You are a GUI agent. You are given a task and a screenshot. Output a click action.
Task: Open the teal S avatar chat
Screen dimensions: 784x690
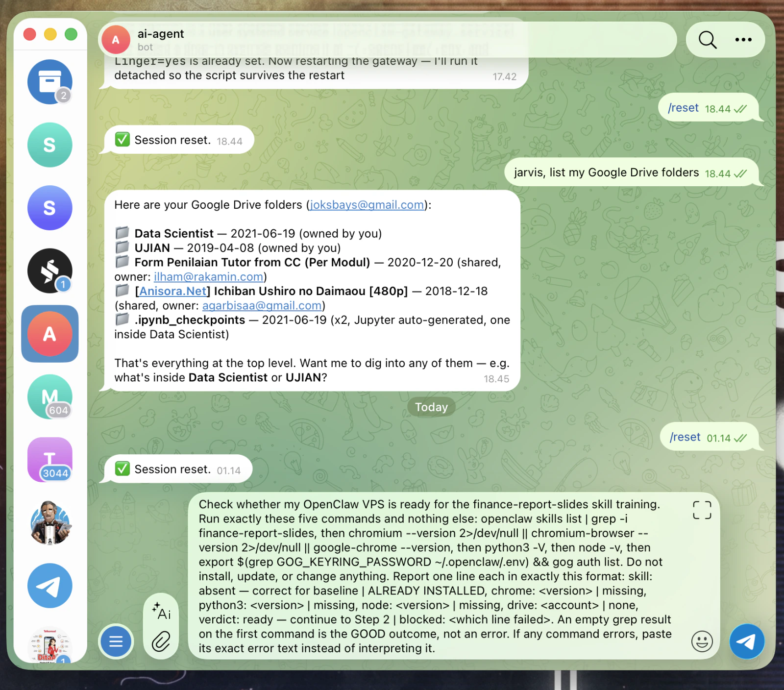point(49,145)
